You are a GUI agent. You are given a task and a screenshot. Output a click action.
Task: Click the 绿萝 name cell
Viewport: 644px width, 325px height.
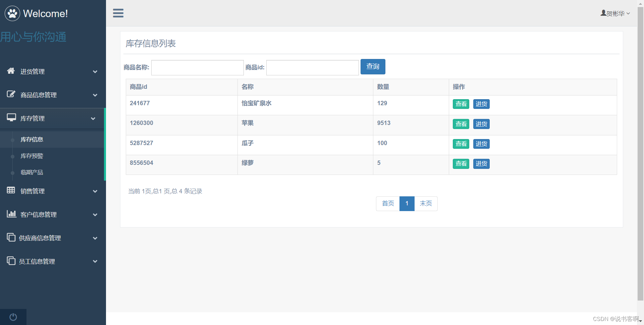305,165
